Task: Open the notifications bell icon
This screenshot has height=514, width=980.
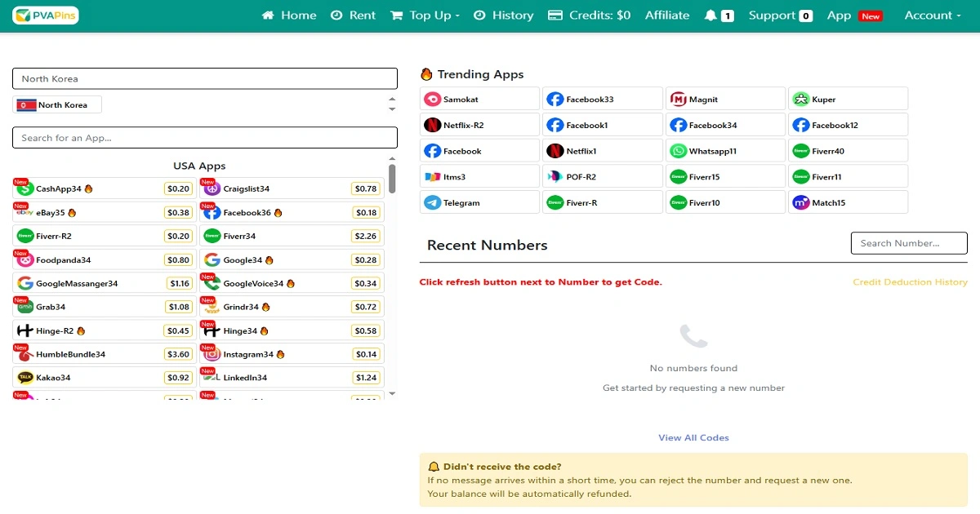Action: [x=710, y=16]
